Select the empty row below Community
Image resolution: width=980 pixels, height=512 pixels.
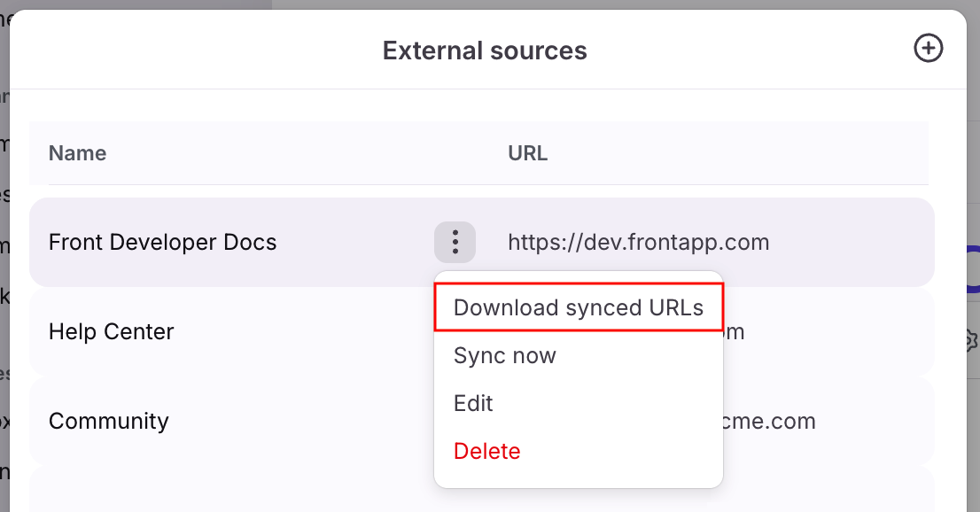pos(222,492)
